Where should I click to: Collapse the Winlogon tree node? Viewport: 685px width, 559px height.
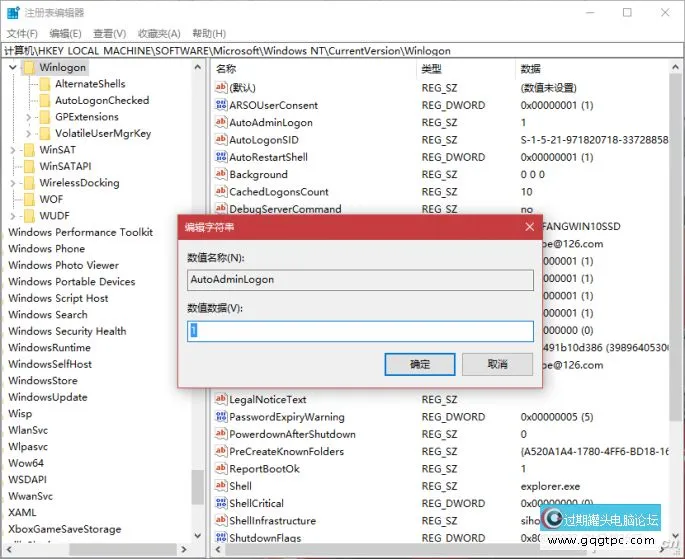point(12,68)
